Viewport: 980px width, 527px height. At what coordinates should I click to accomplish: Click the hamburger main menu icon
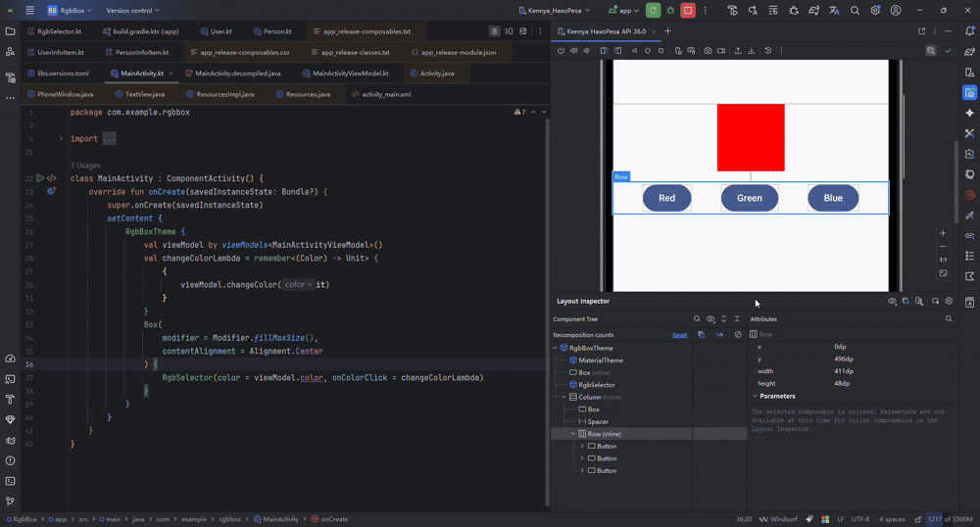click(30, 11)
